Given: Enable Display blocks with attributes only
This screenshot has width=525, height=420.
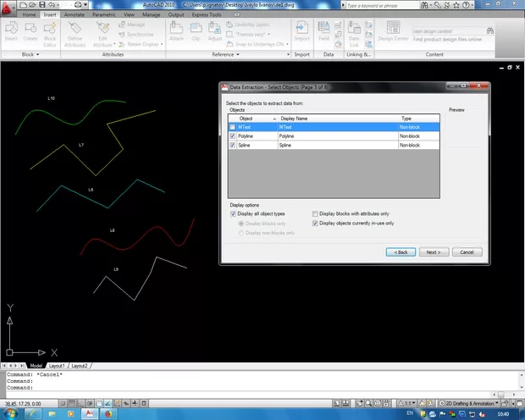Looking at the screenshot, I should 316,214.
